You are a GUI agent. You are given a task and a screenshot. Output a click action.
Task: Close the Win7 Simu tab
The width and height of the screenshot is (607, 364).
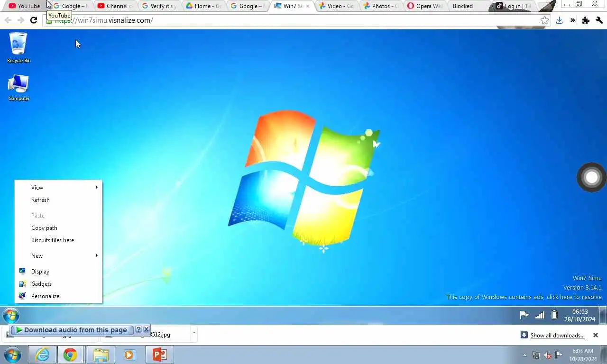click(307, 6)
